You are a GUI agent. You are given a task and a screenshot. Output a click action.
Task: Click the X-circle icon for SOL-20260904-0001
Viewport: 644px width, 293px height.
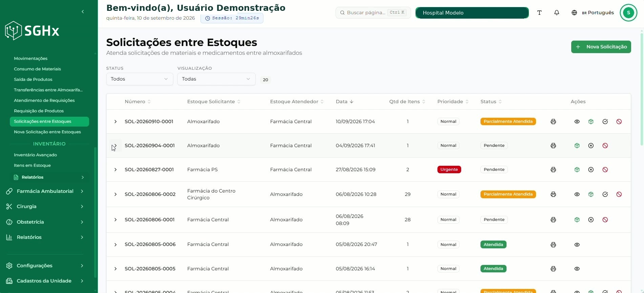point(591,145)
